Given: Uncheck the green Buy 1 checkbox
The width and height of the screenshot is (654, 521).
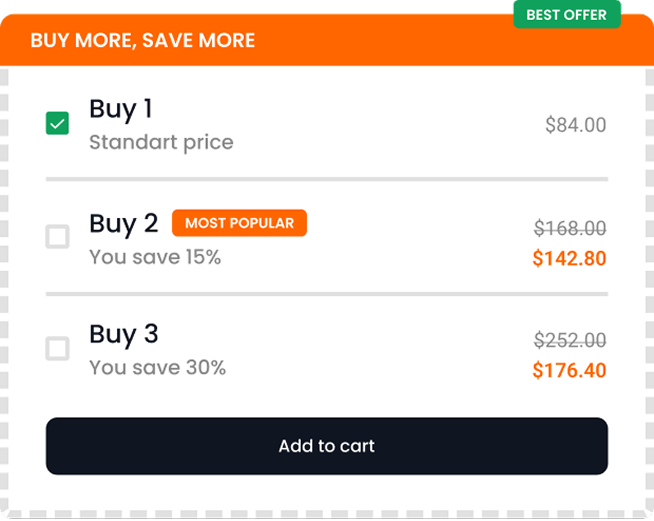Looking at the screenshot, I should pos(58,124).
